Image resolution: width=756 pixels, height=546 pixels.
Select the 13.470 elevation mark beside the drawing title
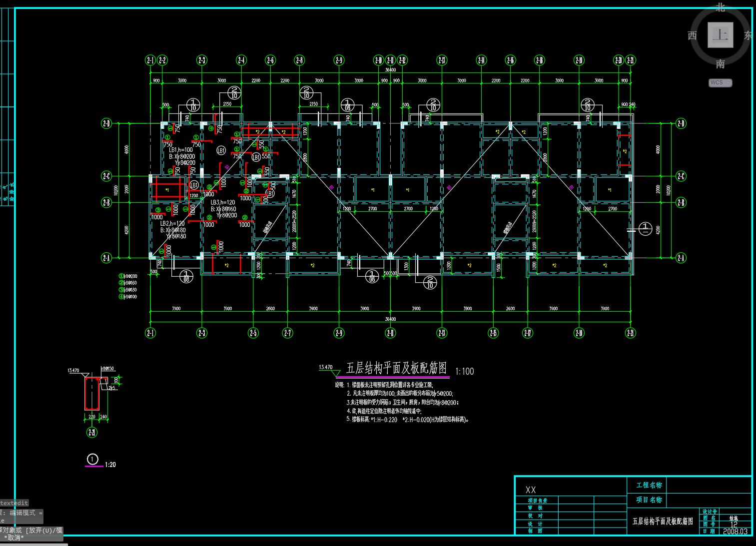pos(326,367)
